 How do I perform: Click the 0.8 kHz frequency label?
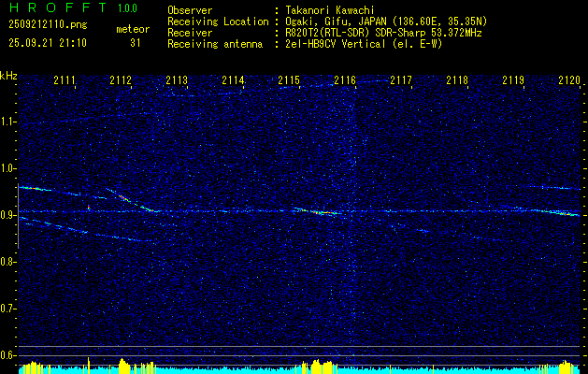point(7,262)
